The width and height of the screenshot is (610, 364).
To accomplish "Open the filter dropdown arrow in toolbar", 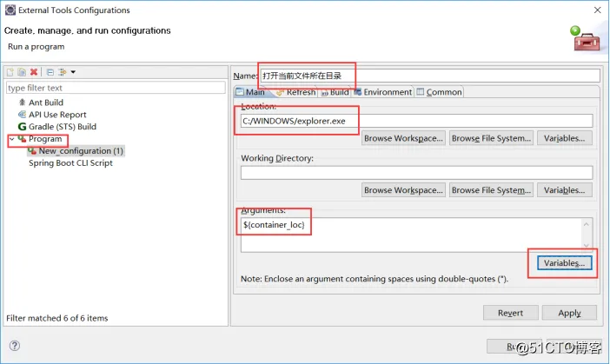I will click(73, 72).
